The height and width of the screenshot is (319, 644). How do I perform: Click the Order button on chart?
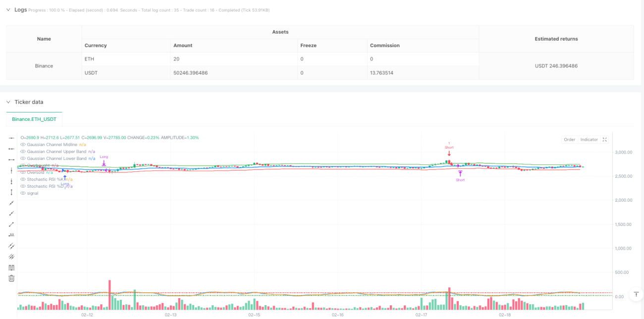570,140
